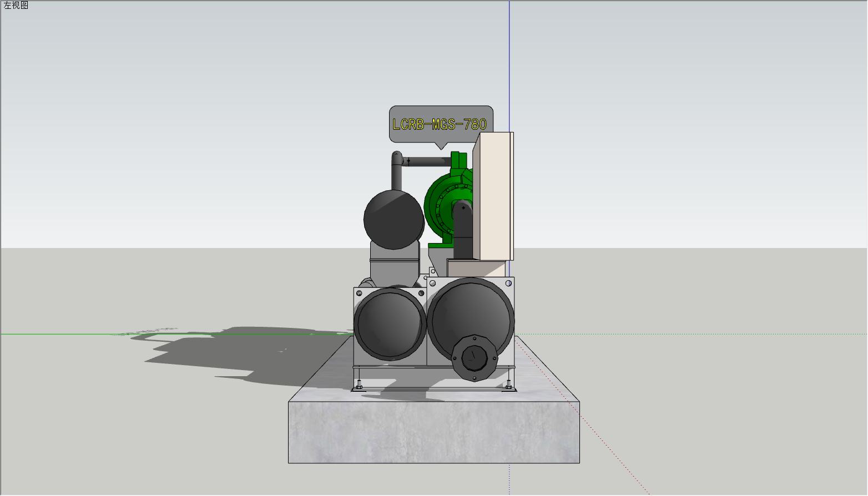This screenshot has width=868, height=496.
Task: Click the bolt hole at frame's top-right corner
Action: click(x=508, y=284)
